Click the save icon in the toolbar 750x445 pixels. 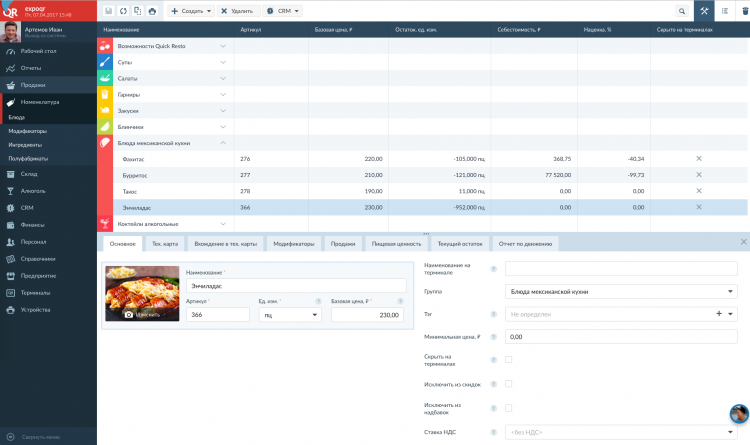(x=108, y=11)
